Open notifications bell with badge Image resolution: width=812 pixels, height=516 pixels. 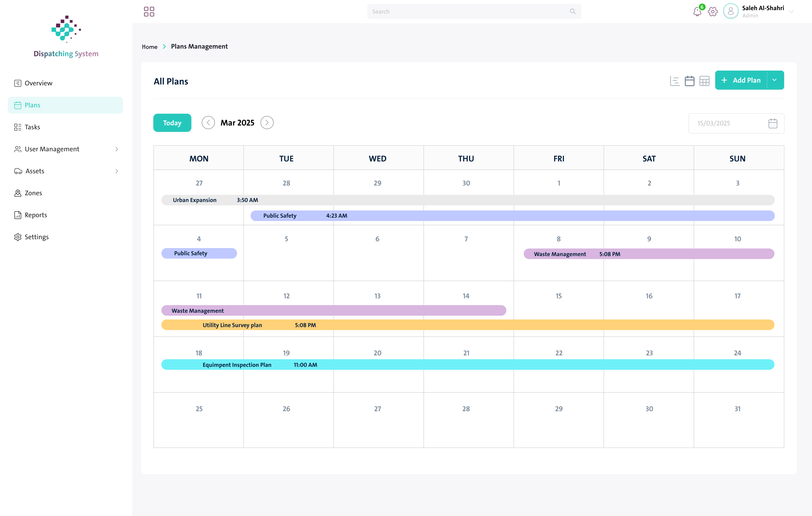click(x=697, y=11)
